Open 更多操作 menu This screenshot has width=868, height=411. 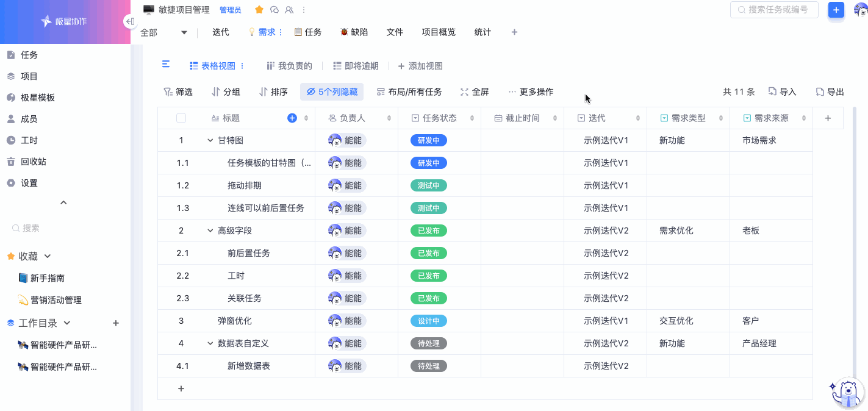pos(531,92)
